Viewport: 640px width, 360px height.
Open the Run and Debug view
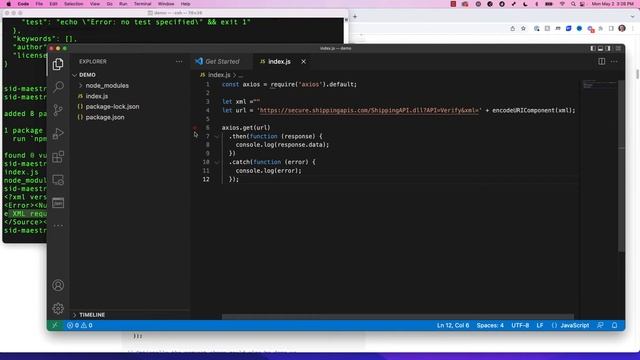pyautogui.click(x=58, y=133)
